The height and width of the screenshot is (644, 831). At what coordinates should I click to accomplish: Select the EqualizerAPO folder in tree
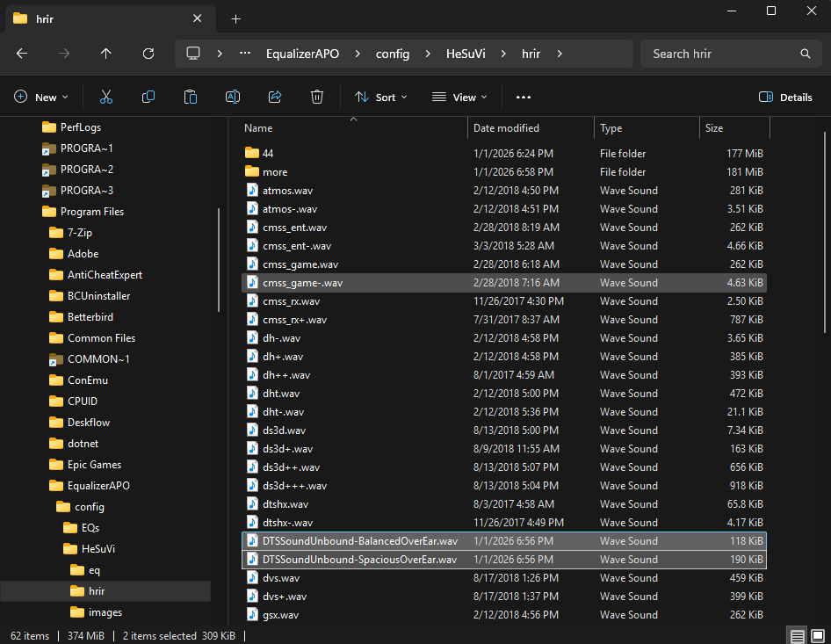pyautogui.click(x=98, y=486)
